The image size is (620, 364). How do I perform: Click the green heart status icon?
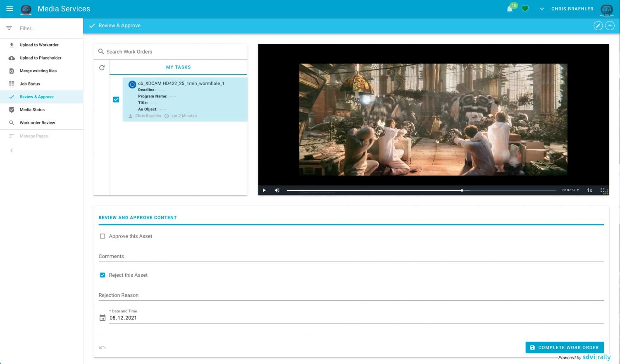click(525, 9)
